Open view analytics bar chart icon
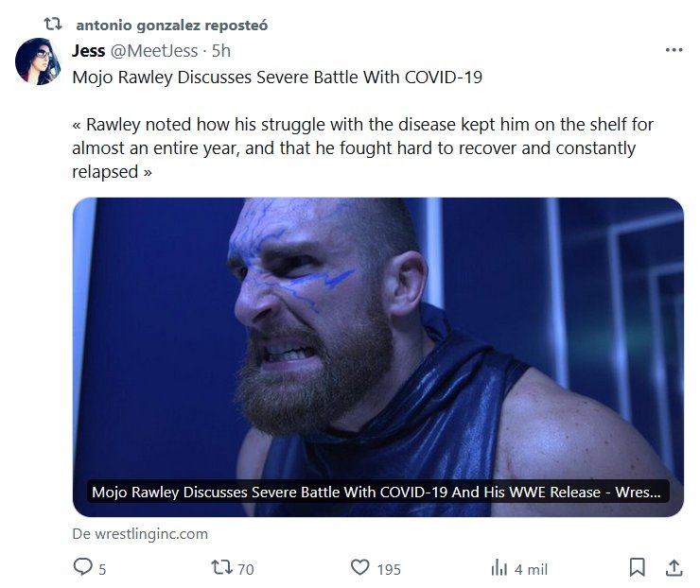 pos(499,567)
